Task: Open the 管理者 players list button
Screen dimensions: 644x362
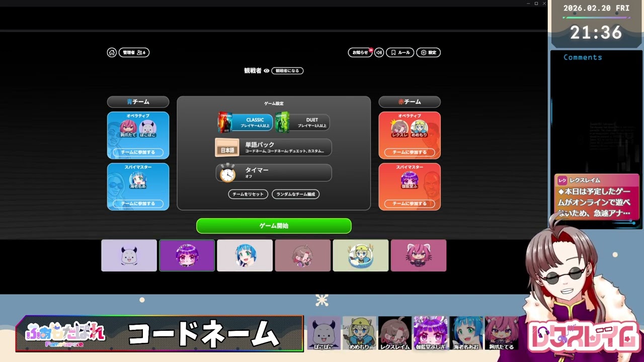Action: point(134,52)
